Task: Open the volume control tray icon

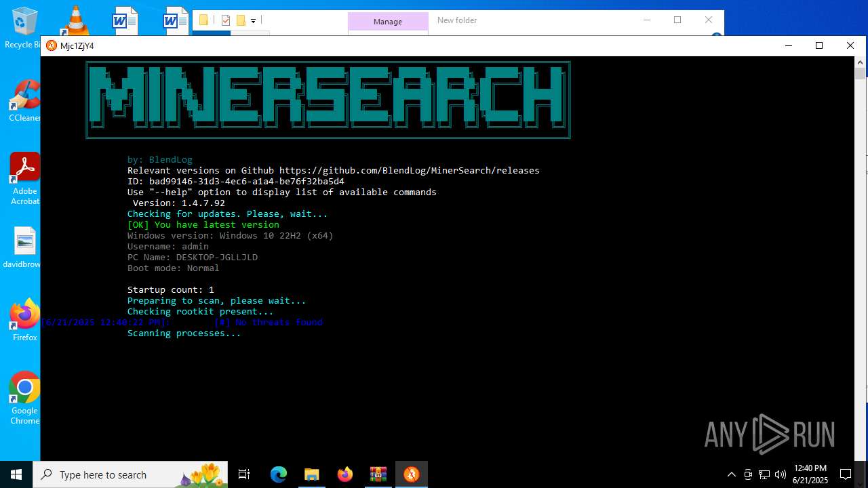Action: (781, 474)
